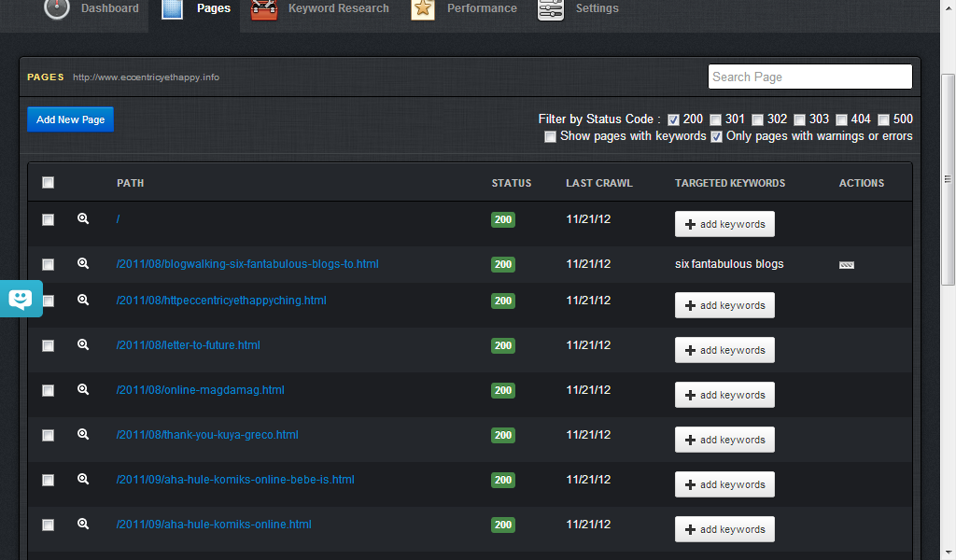The image size is (956, 560).
Task: Add keywords to aha-hule-komiks-online.html
Action: coord(724,529)
